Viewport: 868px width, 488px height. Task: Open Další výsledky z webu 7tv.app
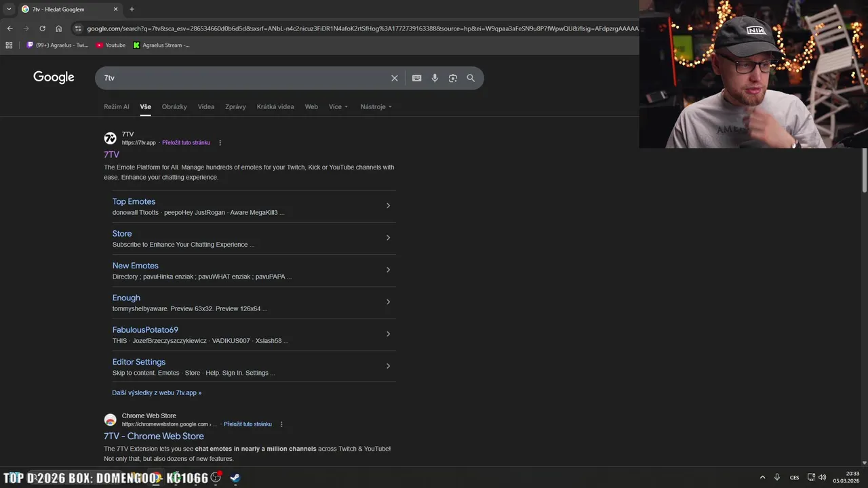pyautogui.click(x=157, y=392)
